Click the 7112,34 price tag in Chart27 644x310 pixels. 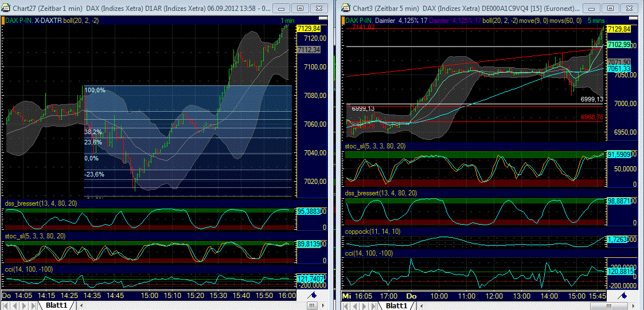coord(308,50)
